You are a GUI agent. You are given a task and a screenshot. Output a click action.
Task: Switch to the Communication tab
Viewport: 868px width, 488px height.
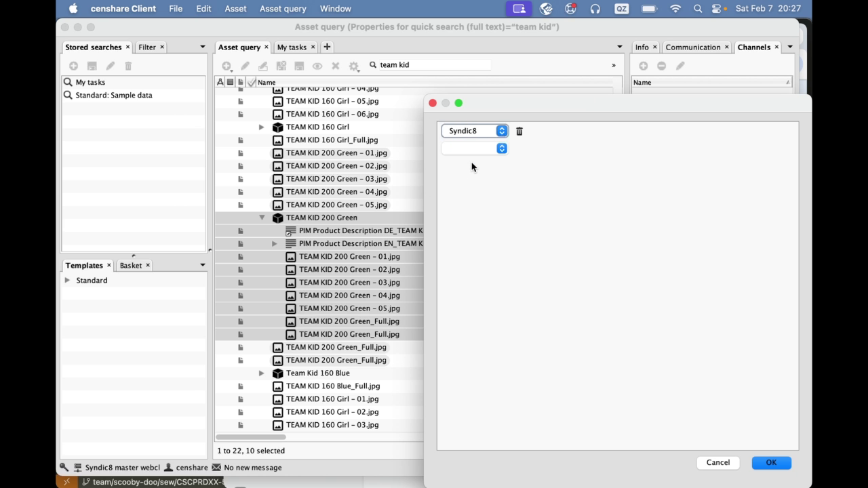tap(692, 47)
